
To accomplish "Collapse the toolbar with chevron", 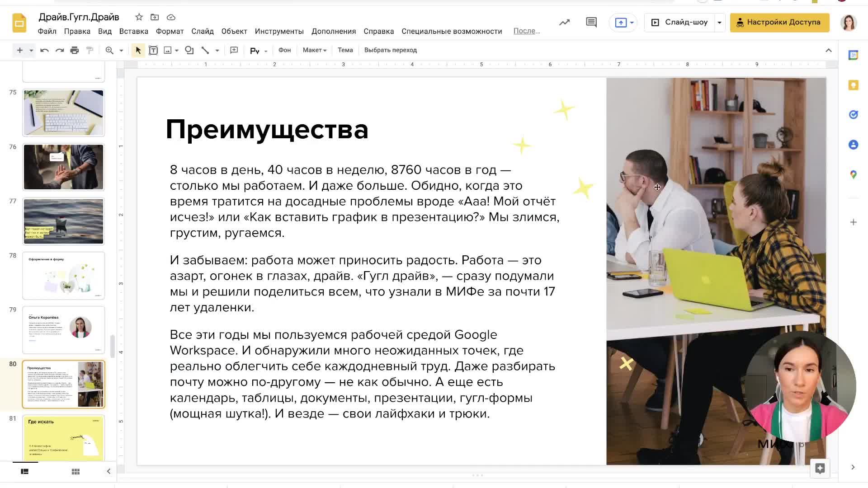I will click(x=828, y=50).
